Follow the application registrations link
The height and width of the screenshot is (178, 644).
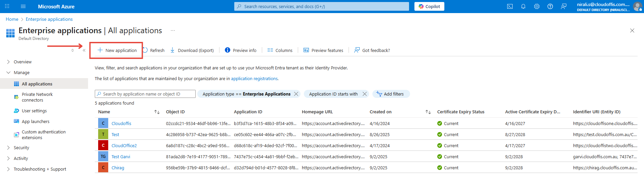point(254,79)
